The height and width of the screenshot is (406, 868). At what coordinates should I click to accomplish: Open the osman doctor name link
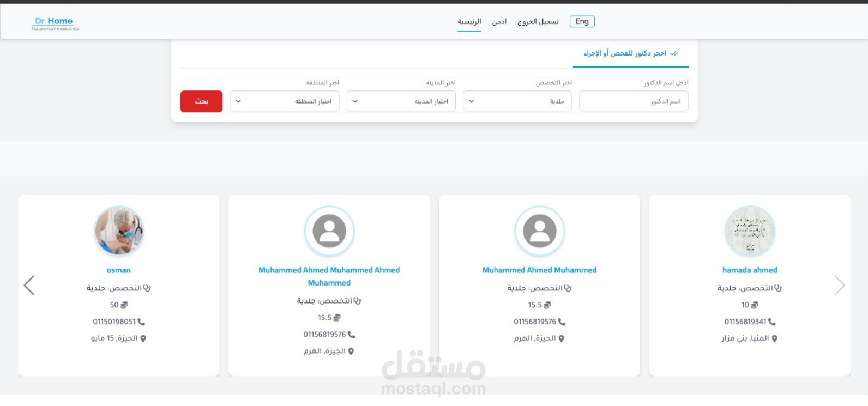pos(119,270)
